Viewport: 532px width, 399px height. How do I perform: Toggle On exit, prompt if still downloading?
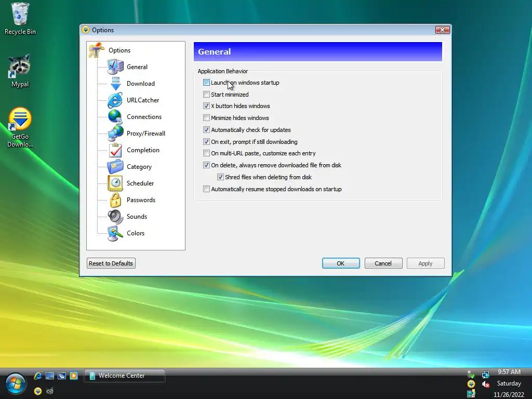(206, 141)
